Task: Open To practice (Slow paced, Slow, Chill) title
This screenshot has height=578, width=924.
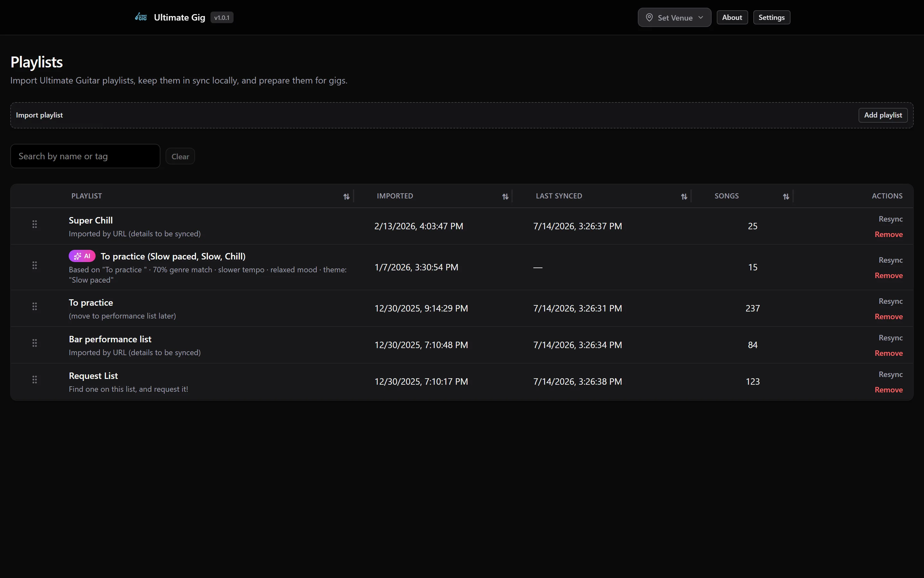Action: (x=173, y=257)
